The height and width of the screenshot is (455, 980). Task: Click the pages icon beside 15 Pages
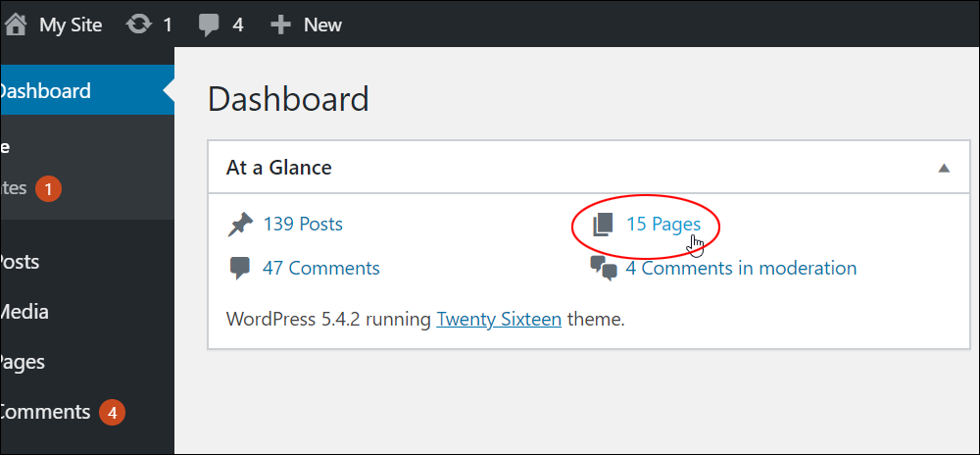603,225
